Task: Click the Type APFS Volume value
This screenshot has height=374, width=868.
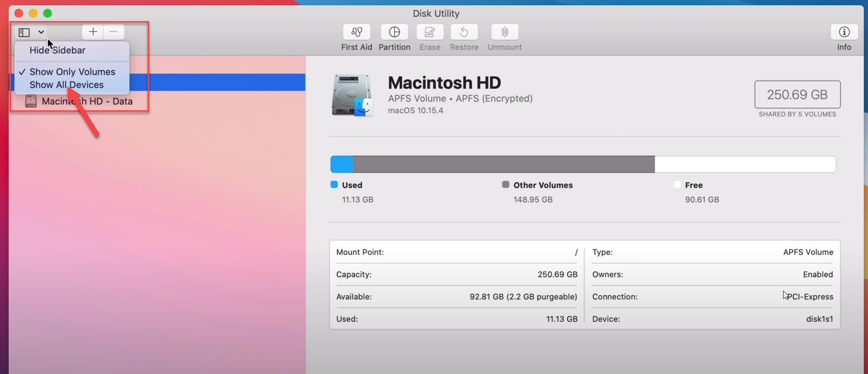Action: pos(808,252)
